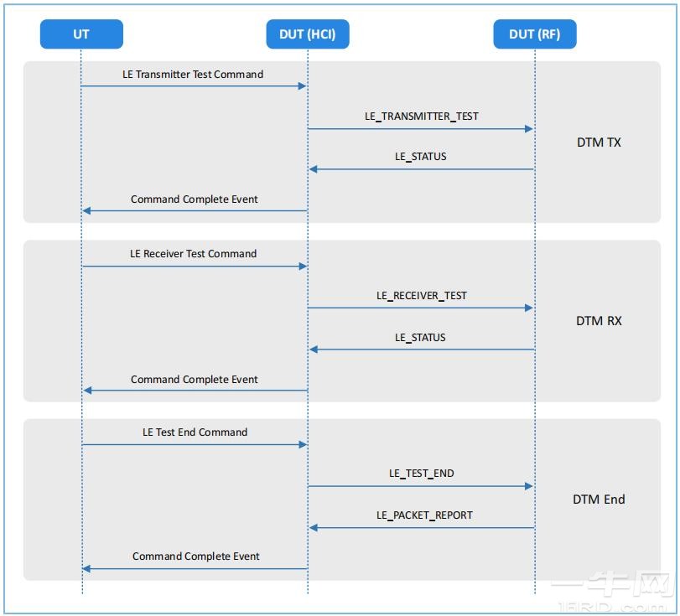
Task: Click LE_STATUS in the DTM TX section
Action: tap(421, 157)
